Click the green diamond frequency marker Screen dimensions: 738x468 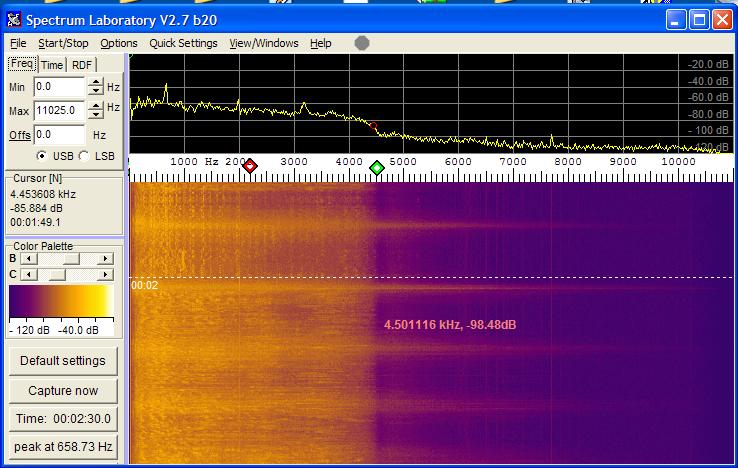[377, 168]
